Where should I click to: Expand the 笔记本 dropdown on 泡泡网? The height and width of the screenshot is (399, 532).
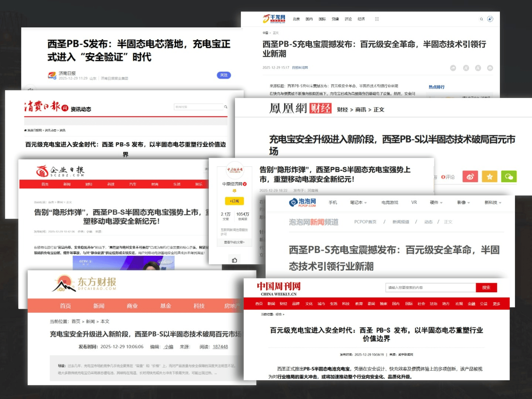(x=358, y=202)
